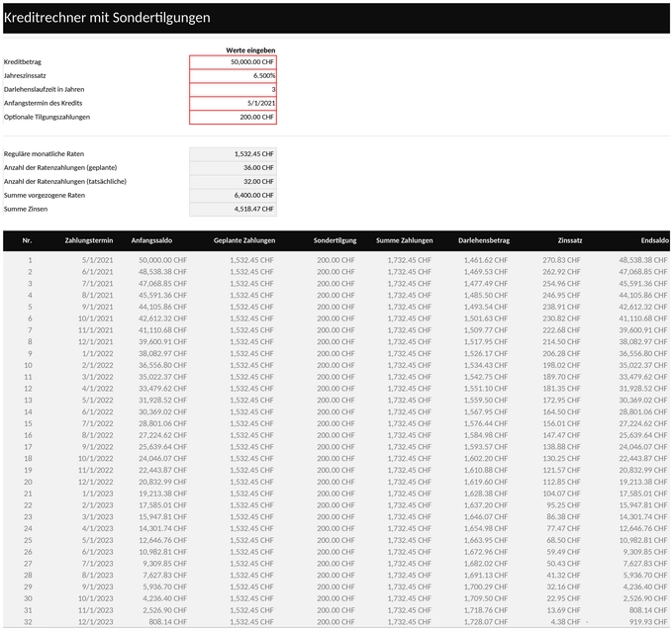Click the Darlehensbetrag cell 1,646.07 CHF
The image size is (672, 631).
(486, 516)
